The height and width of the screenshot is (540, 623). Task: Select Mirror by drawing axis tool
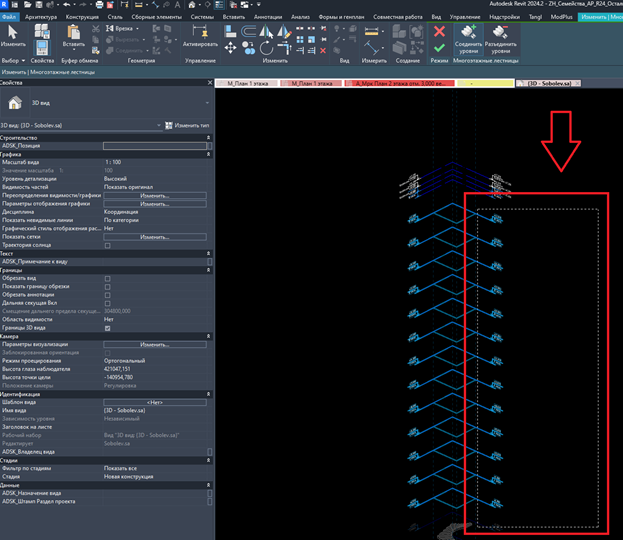284,31
